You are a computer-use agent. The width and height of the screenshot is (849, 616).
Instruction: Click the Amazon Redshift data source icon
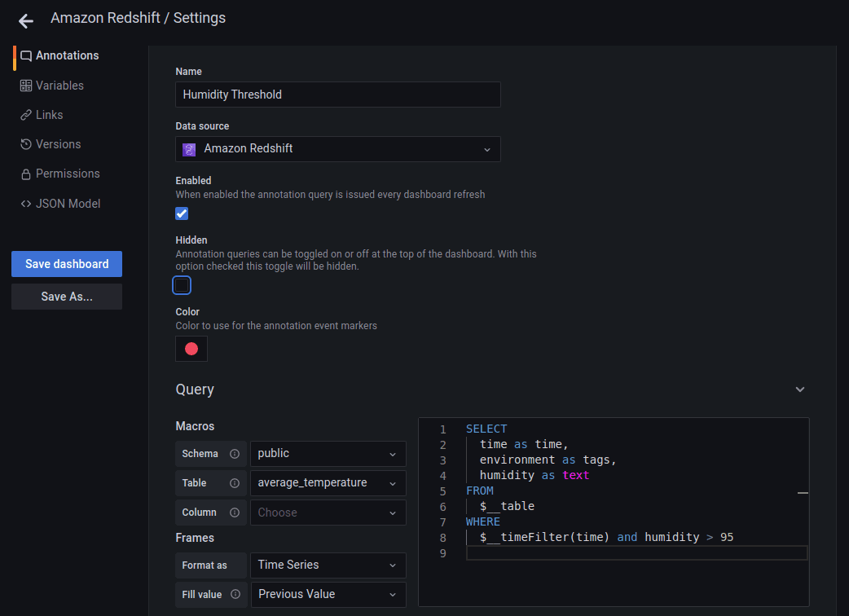[x=189, y=149]
